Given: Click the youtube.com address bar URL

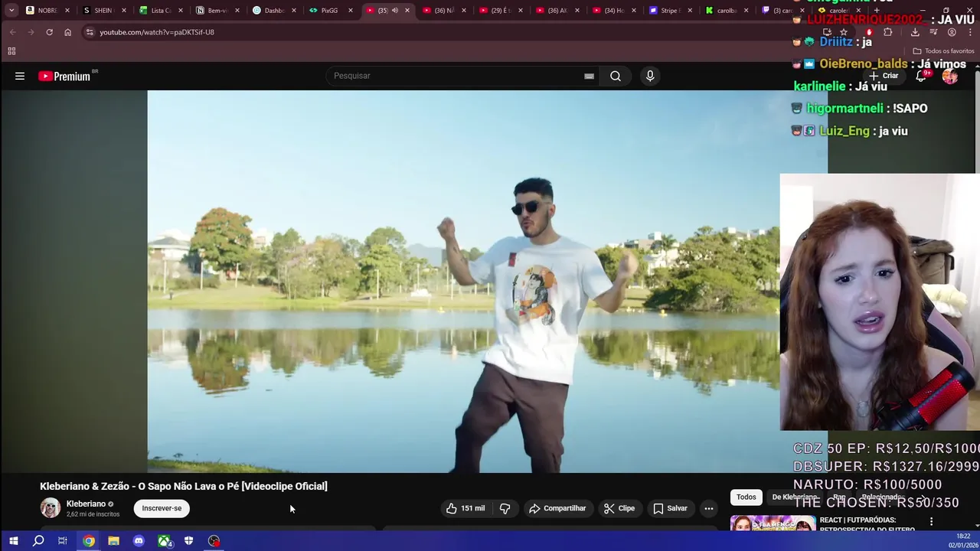Looking at the screenshot, I should 157,32.
